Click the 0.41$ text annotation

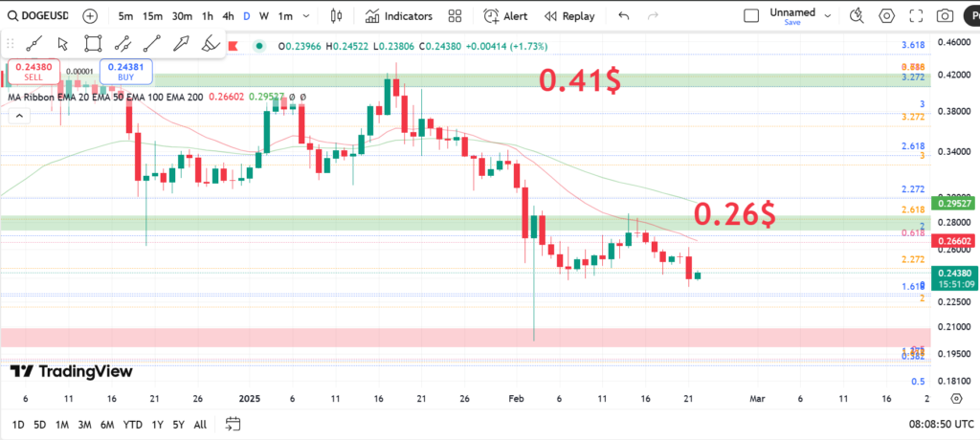[580, 80]
